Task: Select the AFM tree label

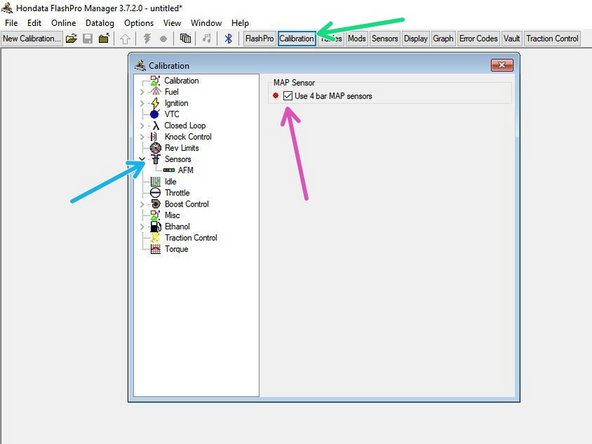Action: [x=185, y=170]
